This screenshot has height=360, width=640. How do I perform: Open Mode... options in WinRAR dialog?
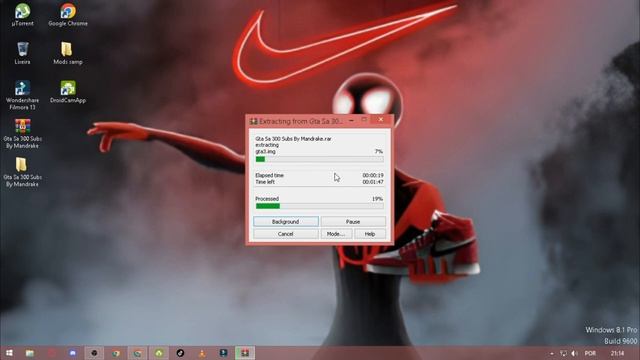(336, 234)
